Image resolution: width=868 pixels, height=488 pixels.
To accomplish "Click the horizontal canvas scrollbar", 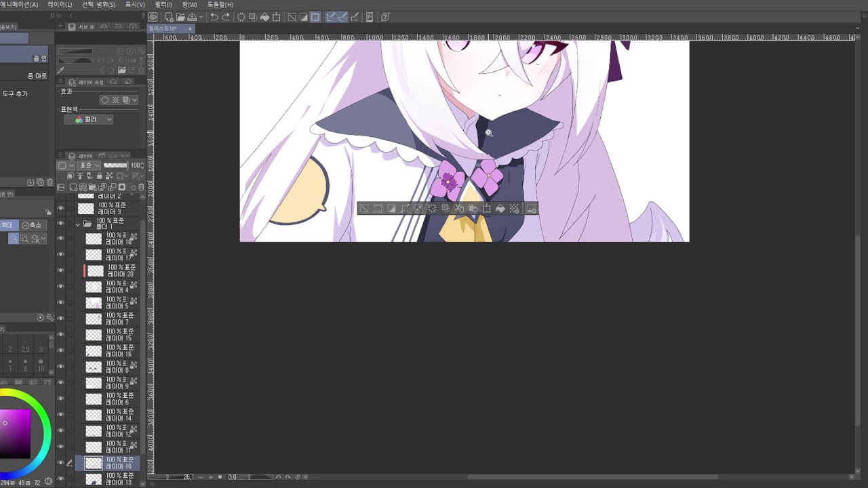I will pos(592,476).
